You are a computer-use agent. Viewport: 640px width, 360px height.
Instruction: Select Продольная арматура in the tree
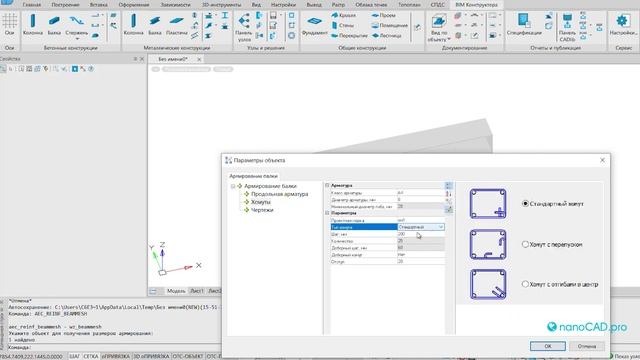click(x=280, y=194)
